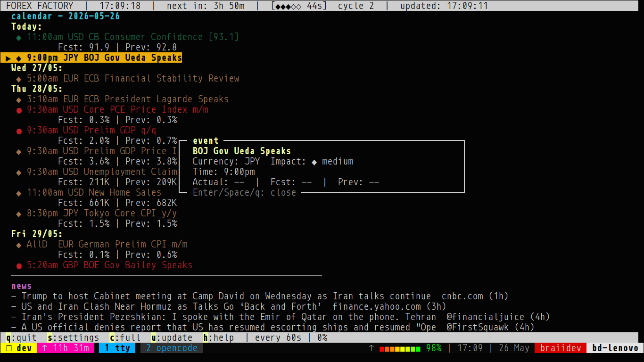The height and width of the screenshot is (362, 644).
Task: Click Currency: JPY in the event popup
Action: [x=226, y=161]
